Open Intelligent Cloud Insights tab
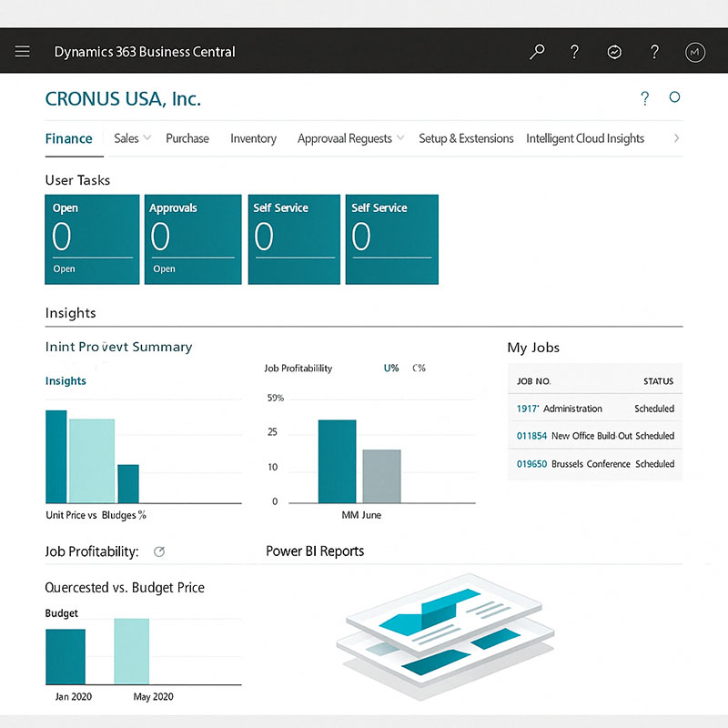Screen dimensions: 728x728 tap(584, 138)
